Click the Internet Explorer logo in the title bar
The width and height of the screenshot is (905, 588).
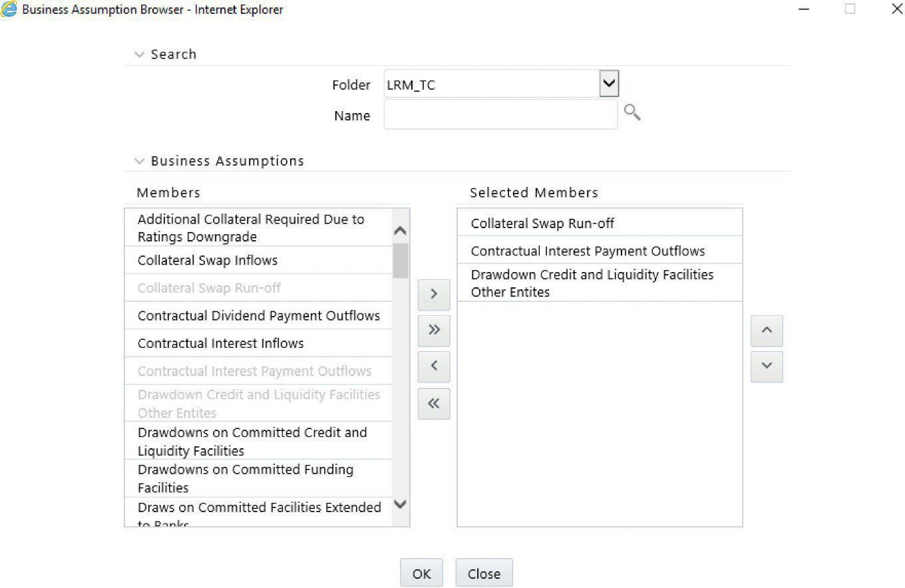(9, 9)
